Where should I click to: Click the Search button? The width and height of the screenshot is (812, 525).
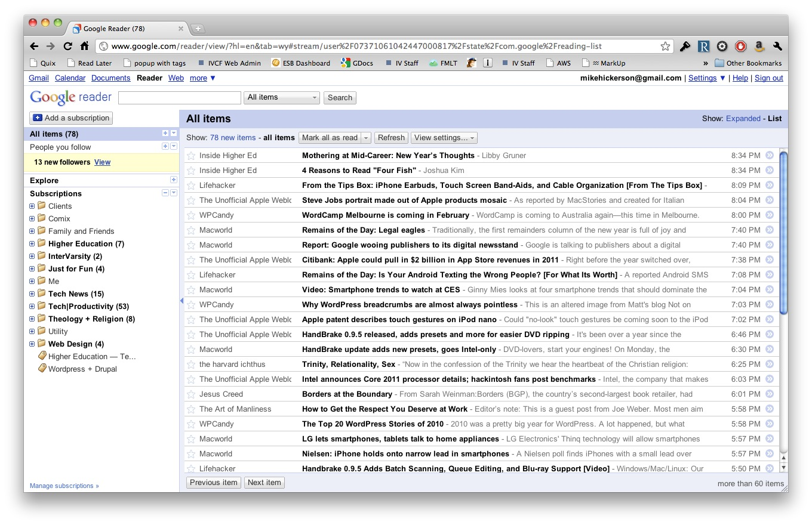[x=340, y=98]
